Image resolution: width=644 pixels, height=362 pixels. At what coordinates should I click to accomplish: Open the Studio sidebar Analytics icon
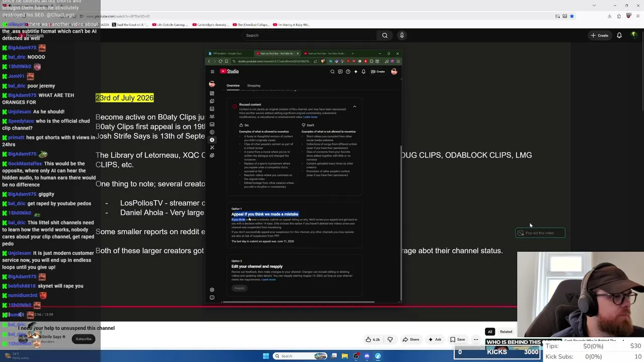pos(212,109)
